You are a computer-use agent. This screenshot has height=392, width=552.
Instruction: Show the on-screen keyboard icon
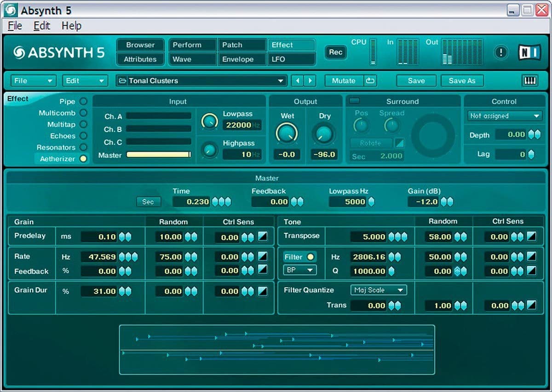click(530, 81)
